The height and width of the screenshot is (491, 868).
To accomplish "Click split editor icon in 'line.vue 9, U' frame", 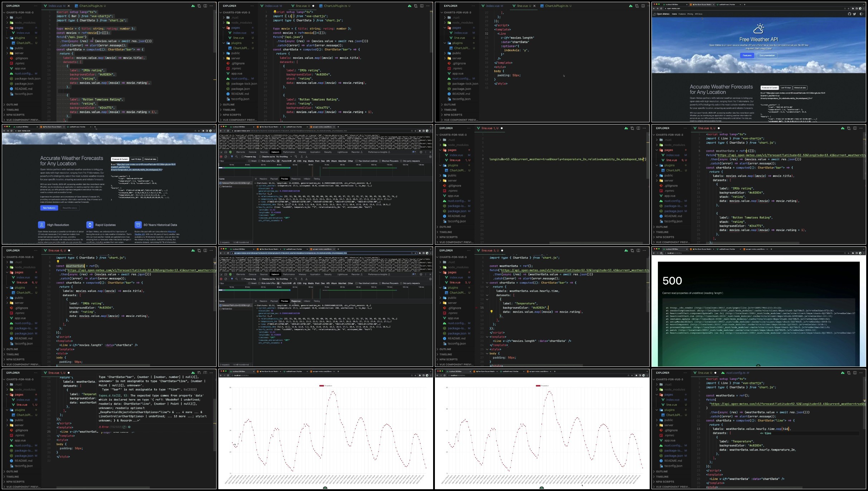I will [x=855, y=128].
